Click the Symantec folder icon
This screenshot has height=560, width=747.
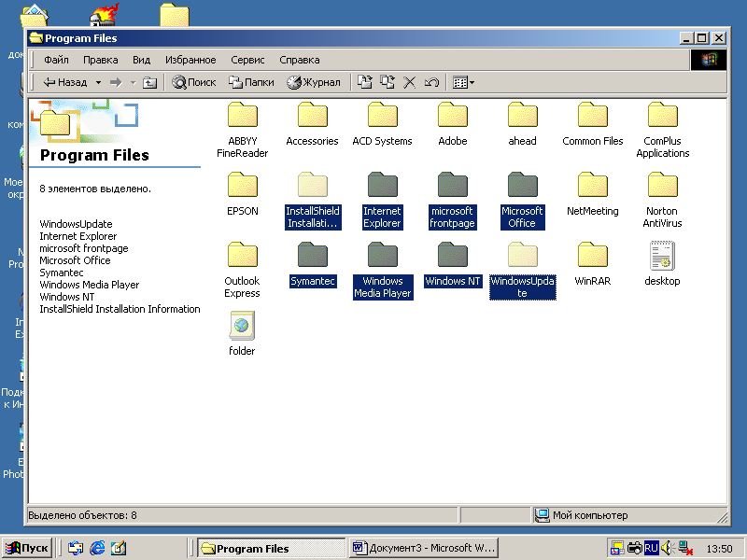coord(312,255)
